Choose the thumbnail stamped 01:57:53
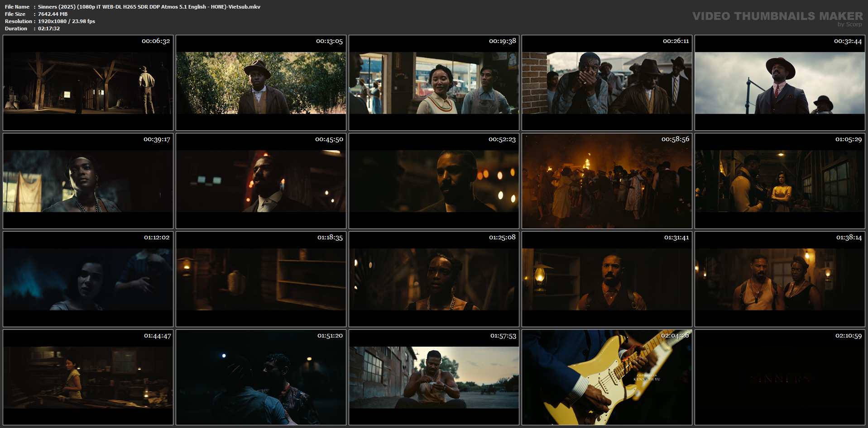The height and width of the screenshot is (428, 868). point(434,377)
